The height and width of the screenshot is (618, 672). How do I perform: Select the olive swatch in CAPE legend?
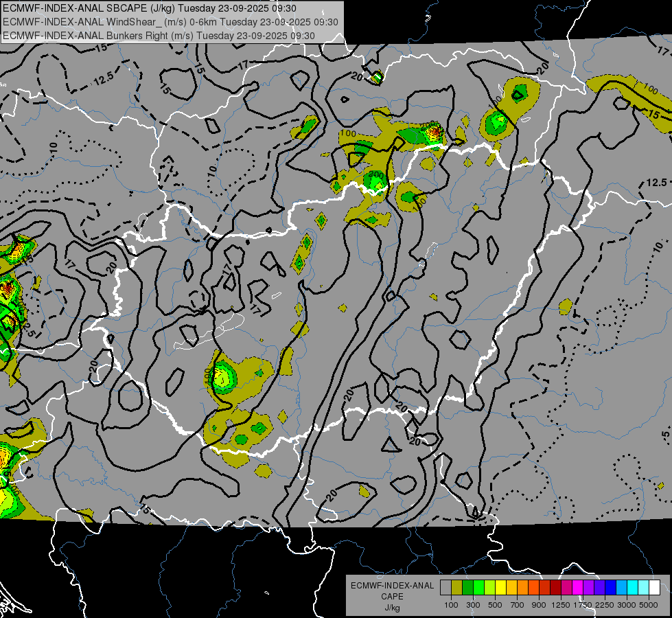pyautogui.click(x=457, y=588)
